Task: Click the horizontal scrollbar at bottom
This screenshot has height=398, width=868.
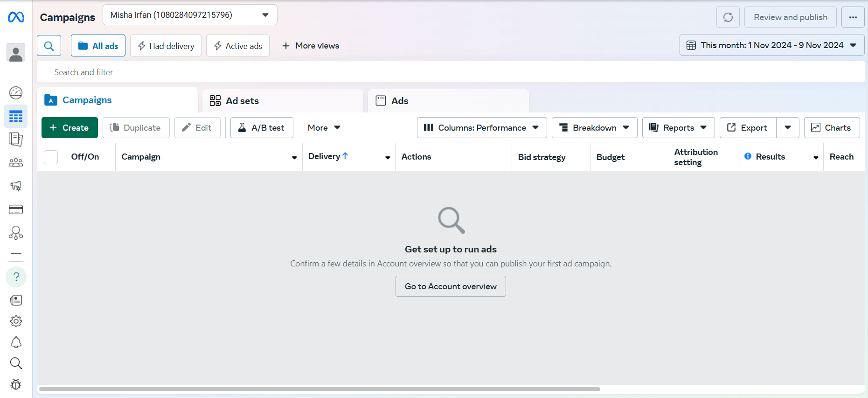Action: coord(319,389)
